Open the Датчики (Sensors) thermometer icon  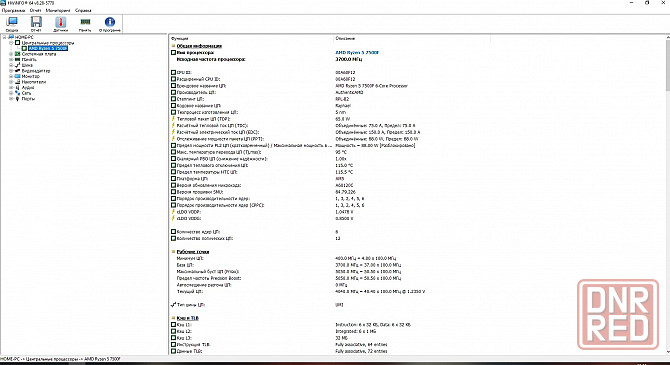pyautogui.click(x=61, y=21)
